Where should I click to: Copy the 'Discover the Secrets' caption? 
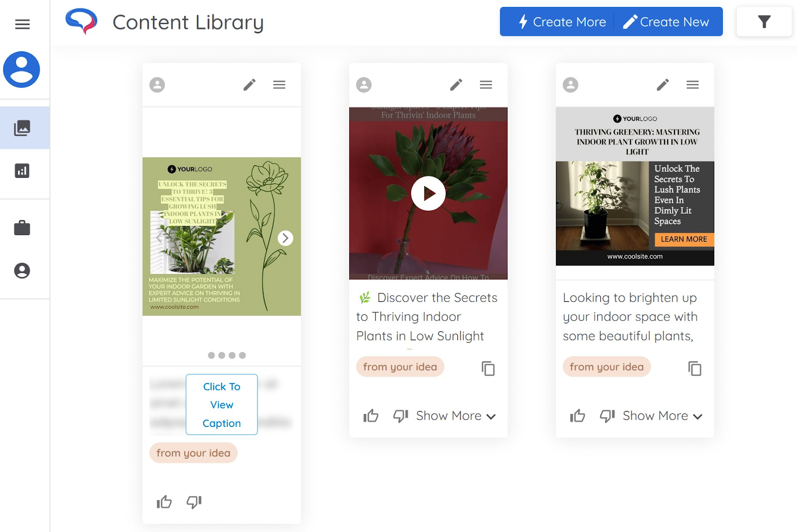pos(488,369)
